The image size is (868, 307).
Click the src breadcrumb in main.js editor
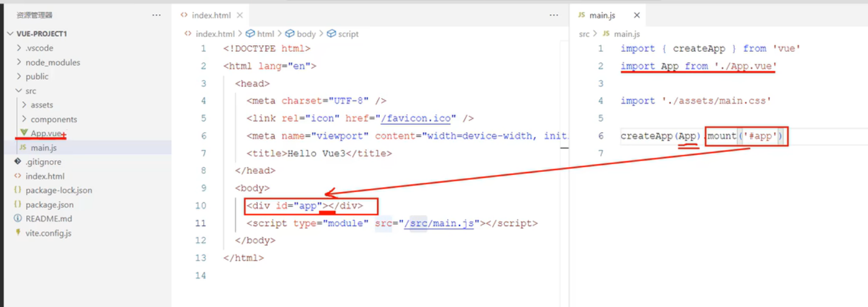pos(584,34)
